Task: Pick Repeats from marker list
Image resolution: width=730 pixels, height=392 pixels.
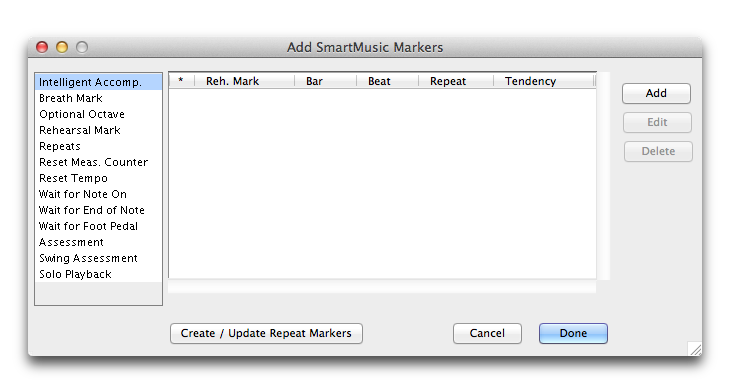Action: pos(98,146)
